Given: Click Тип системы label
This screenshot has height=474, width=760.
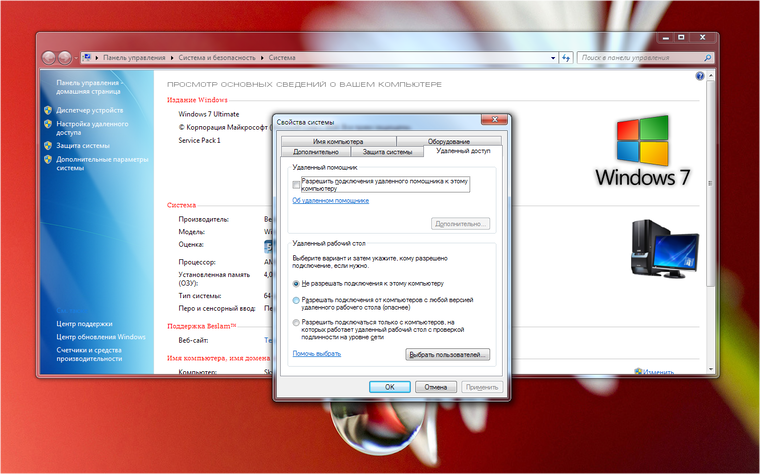Looking at the screenshot, I should coord(200,296).
